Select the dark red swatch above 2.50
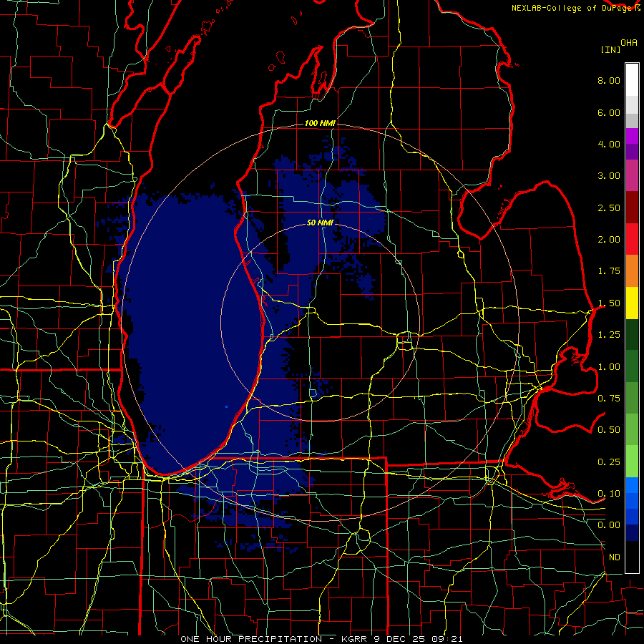The width and height of the screenshot is (644, 644). coord(632,208)
